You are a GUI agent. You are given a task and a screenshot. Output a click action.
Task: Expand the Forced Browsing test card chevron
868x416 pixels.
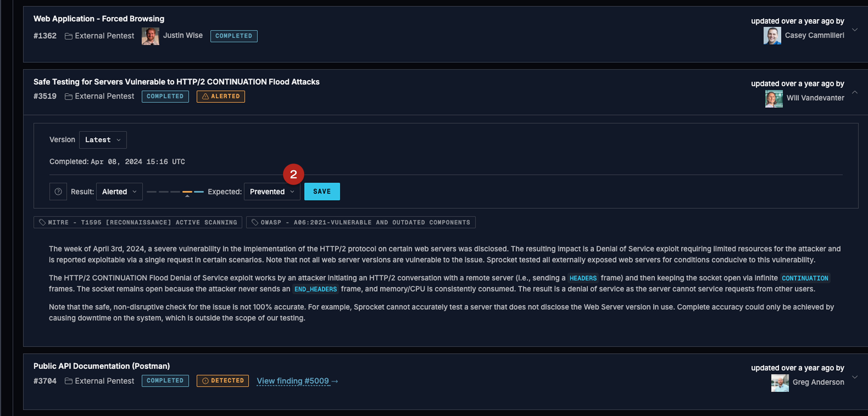pyautogui.click(x=855, y=30)
